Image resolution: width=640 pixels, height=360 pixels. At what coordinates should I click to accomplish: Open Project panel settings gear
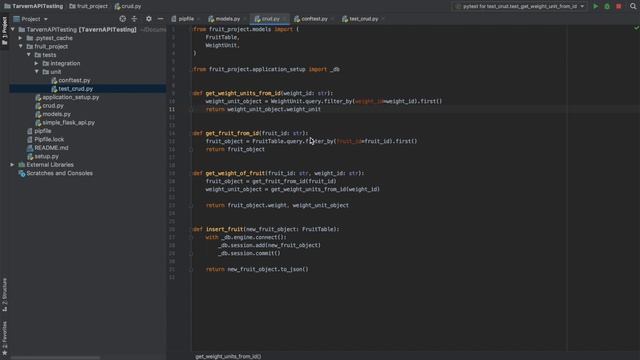pos(149,19)
